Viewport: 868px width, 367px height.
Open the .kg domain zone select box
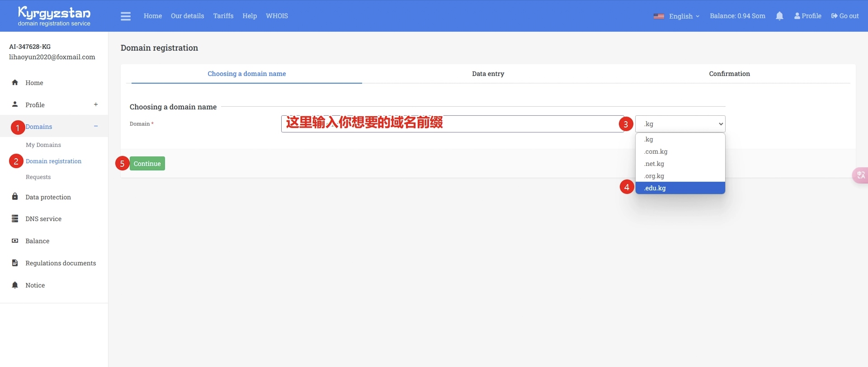(680, 124)
